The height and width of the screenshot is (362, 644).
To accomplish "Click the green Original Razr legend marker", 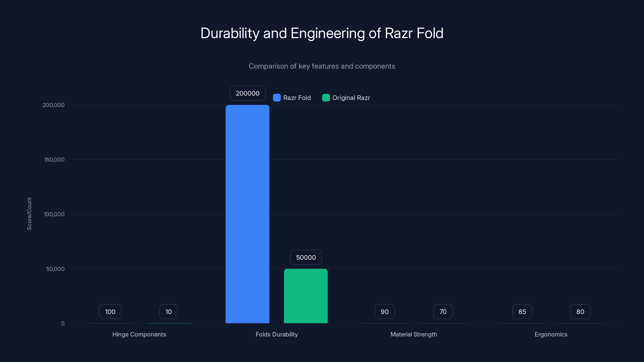I will pyautogui.click(x=326, y=98).
